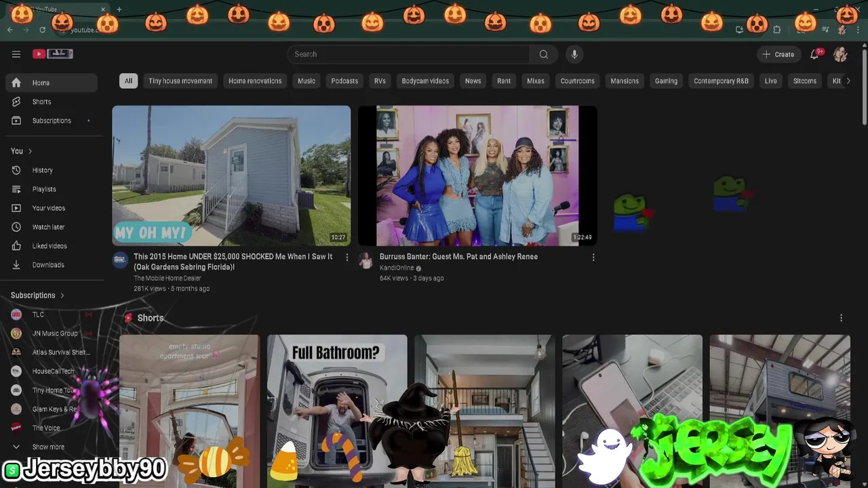Click the YouTube logo
The image size is (868, 488).
[52, 54]
